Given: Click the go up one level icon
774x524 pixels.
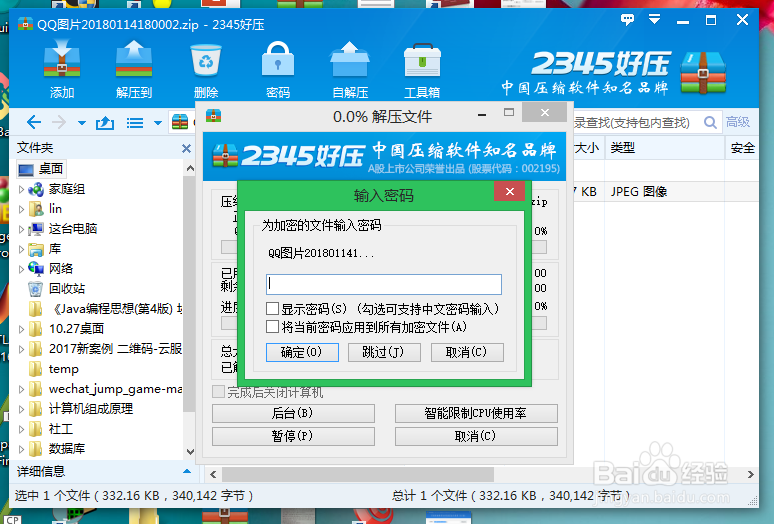Looking at the screenshot, I should pyautogui.click(x=105, y=122).
